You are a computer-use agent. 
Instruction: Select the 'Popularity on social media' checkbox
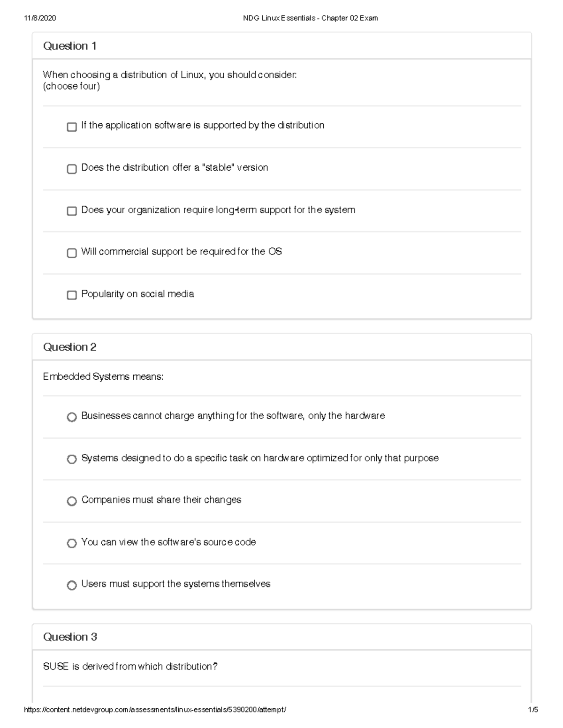[x=72, y=295]
